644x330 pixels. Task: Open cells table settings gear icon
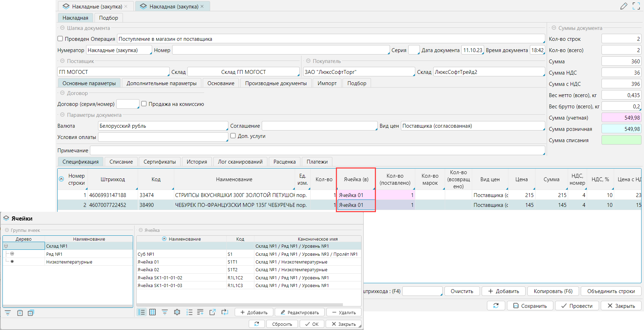177,312
